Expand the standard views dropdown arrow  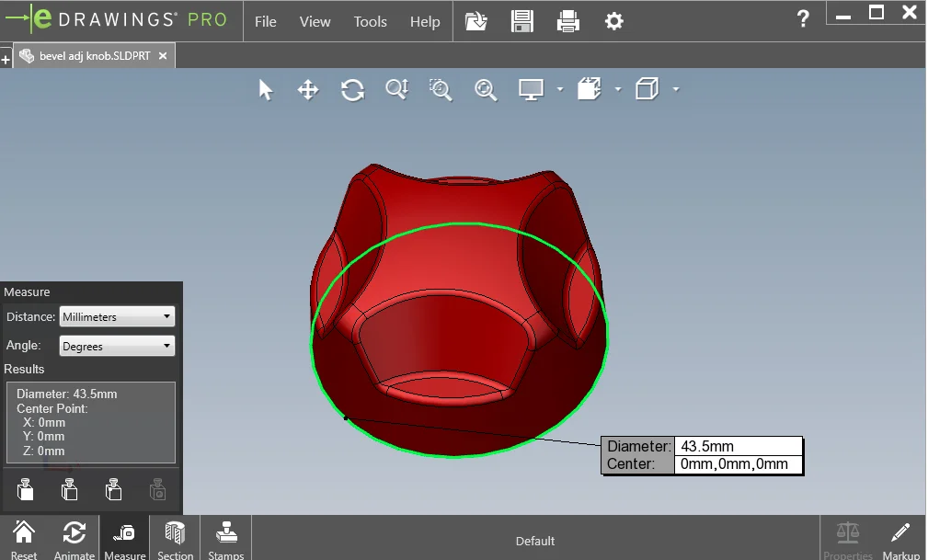pos(677,89)
